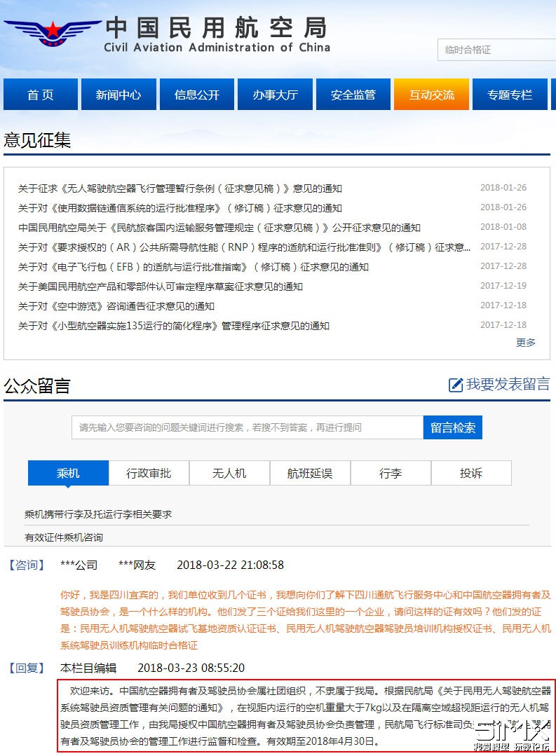Click the ***公司 sender text

(x=79, y=565)
